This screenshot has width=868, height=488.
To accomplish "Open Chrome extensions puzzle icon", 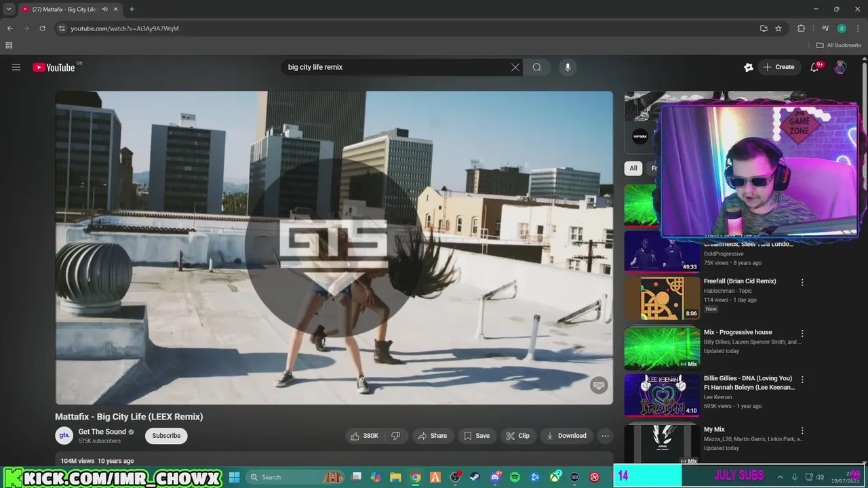I will pyautogui.click(x=802, y=28).
